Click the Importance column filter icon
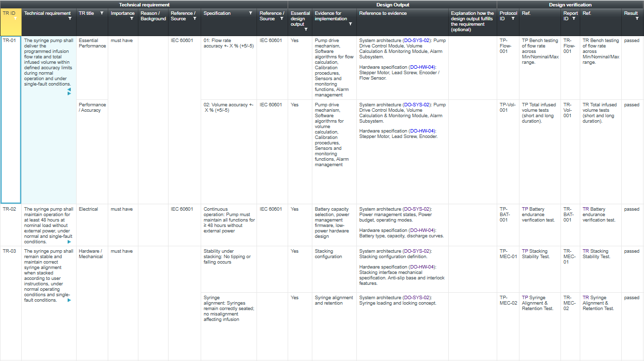This screenshot has width=644, height=361. click(131, 18)
